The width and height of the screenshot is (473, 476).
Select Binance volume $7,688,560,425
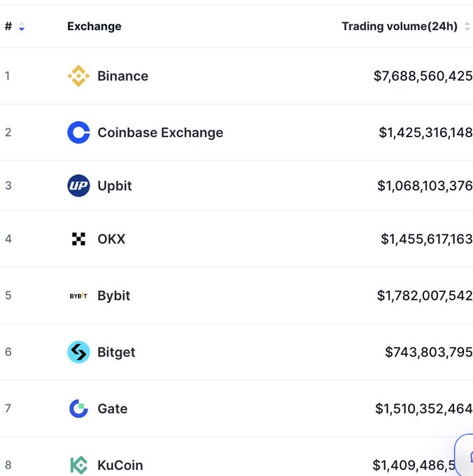point(423,76)
